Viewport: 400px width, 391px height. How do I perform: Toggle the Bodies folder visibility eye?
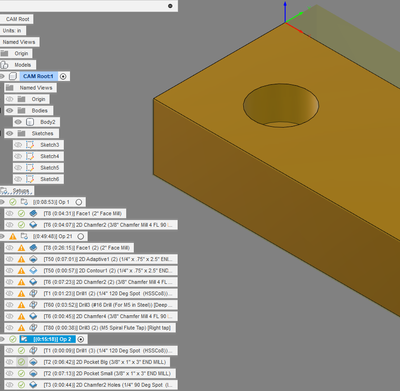tap(10, 110)
